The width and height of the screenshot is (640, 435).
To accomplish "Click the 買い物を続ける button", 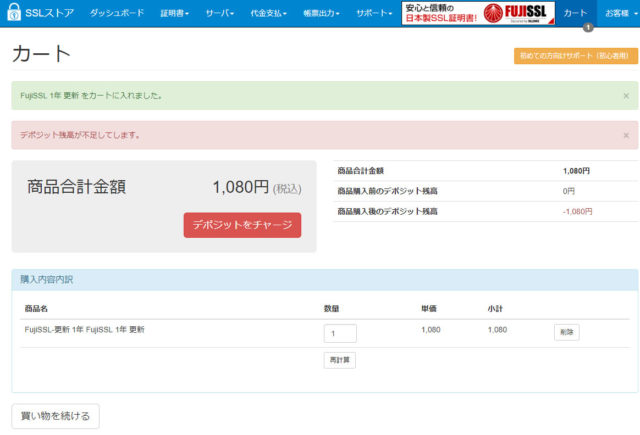I will pyautogui.click(x=56, y=416).
